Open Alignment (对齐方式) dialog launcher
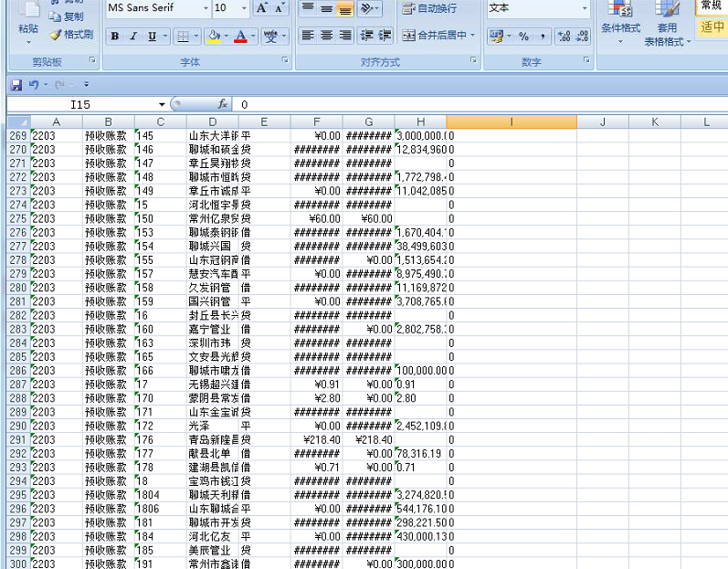 pyautogui.click(x=473, y=60)
